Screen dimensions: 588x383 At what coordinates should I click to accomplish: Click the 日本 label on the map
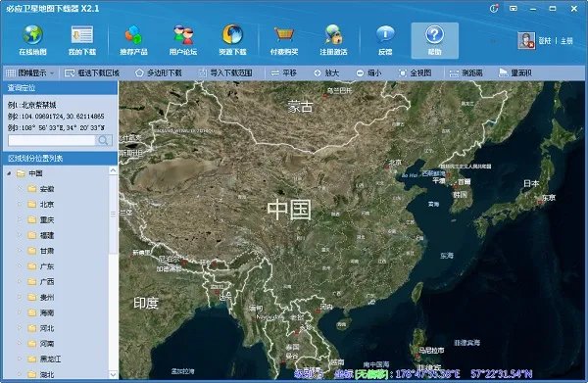coord(531,183)
